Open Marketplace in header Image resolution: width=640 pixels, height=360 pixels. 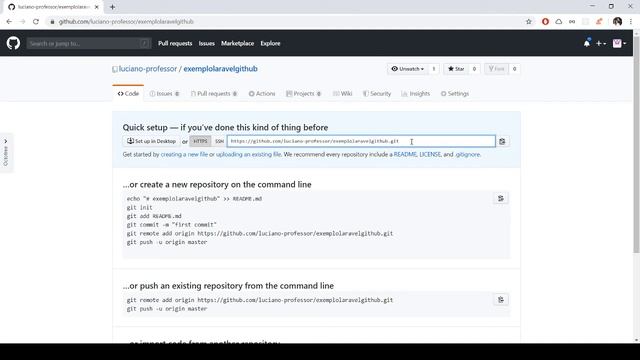coord(238,43)
